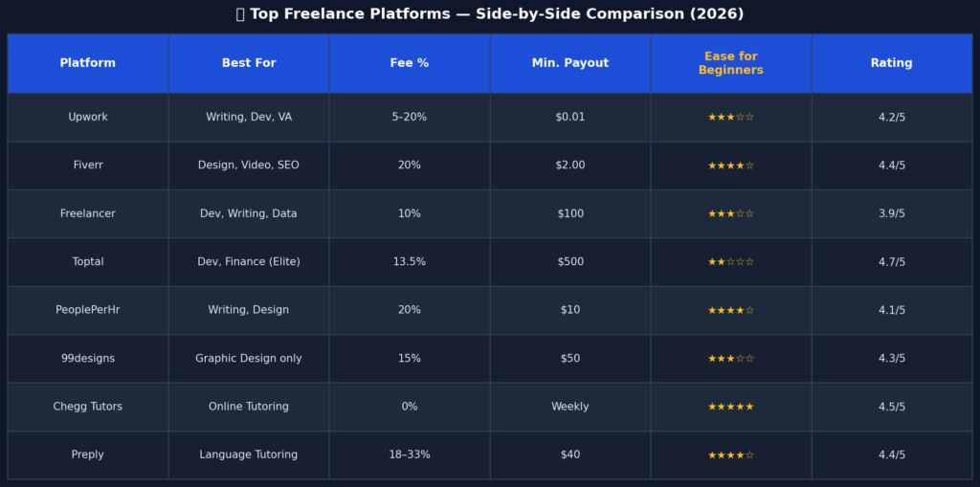Click Chegg Tutors' five-star ease rating
980x487 pixels.
pos(731,407)
